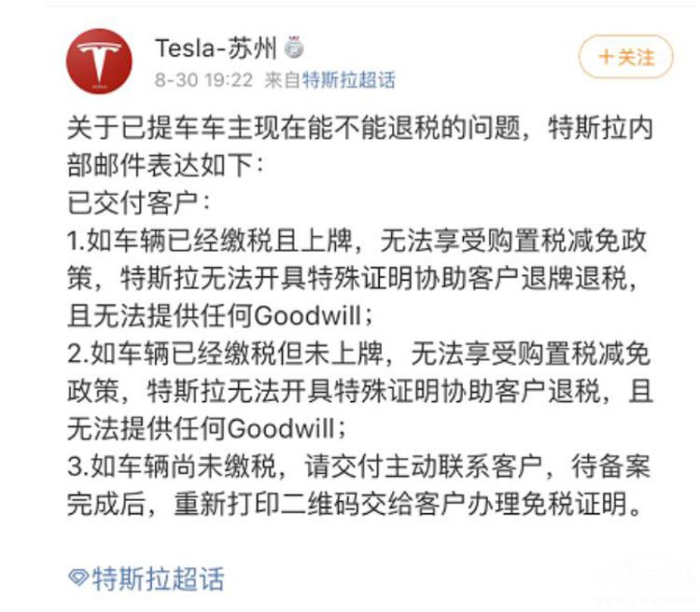This screenshot has width=700, height=612.
Task: Click point 1 starting 如车辆已经缴税且上牌
Action: click(x=357, y=241)
